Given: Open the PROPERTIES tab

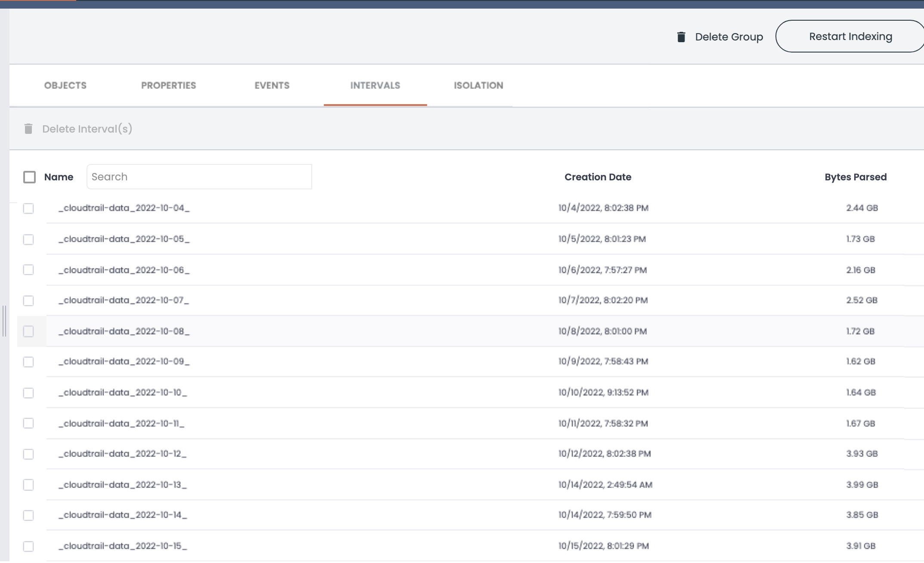Looking at the screenshot, I should 168,85.
